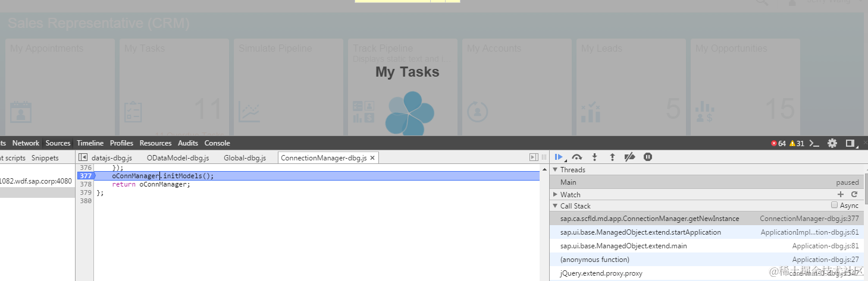Click ConnectionManager-dbg.js:377 source link
The image size is (868, 281).
coord(809,219)
